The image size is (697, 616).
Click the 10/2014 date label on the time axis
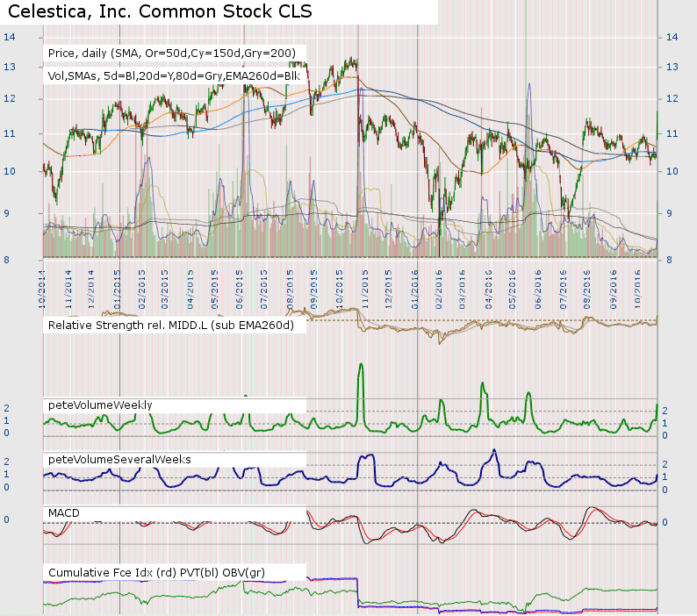click(42, 290)
